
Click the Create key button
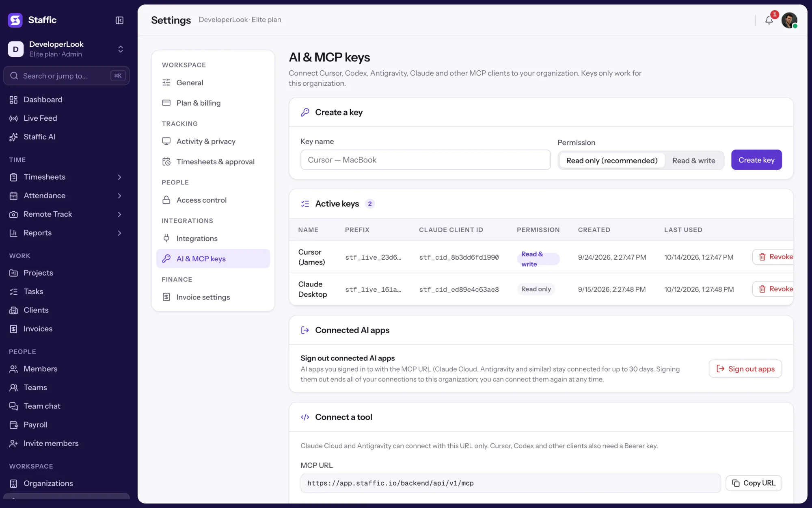(x=756, y=160)
